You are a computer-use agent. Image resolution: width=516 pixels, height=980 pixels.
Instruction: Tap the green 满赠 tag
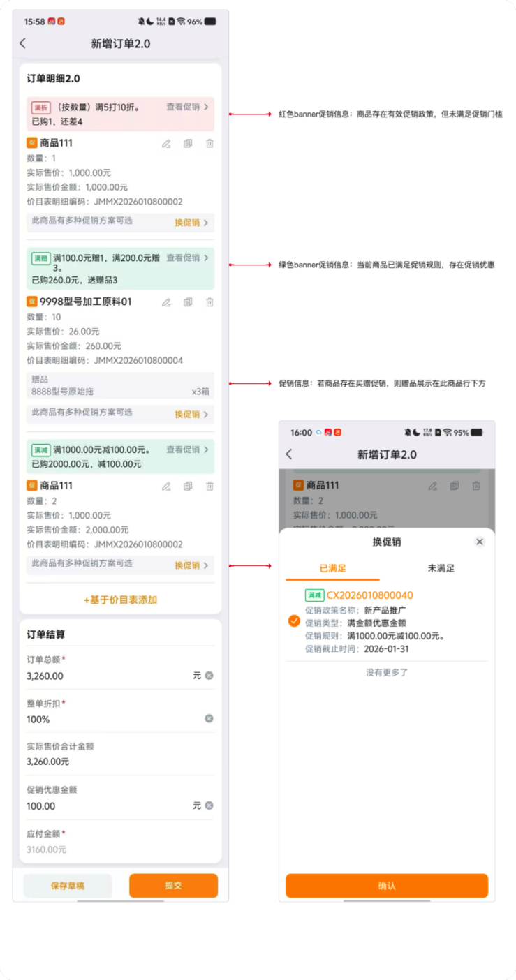(41, 258)
